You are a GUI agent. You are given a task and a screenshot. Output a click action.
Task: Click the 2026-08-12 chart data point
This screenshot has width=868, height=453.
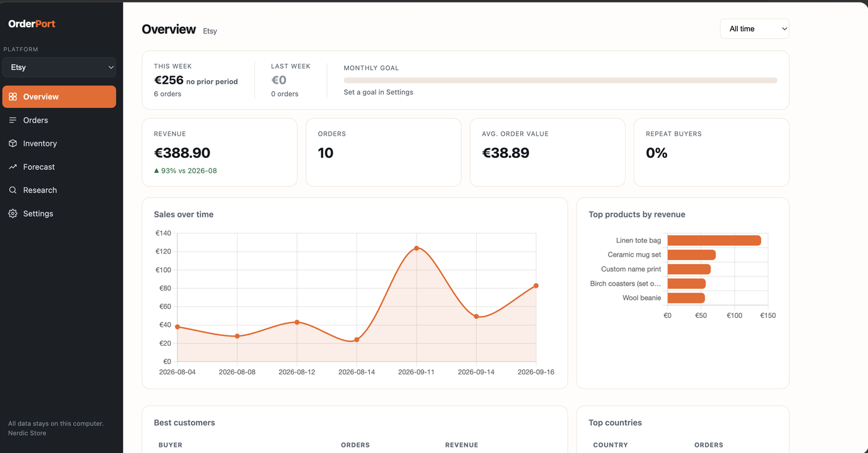coord(297,322)
